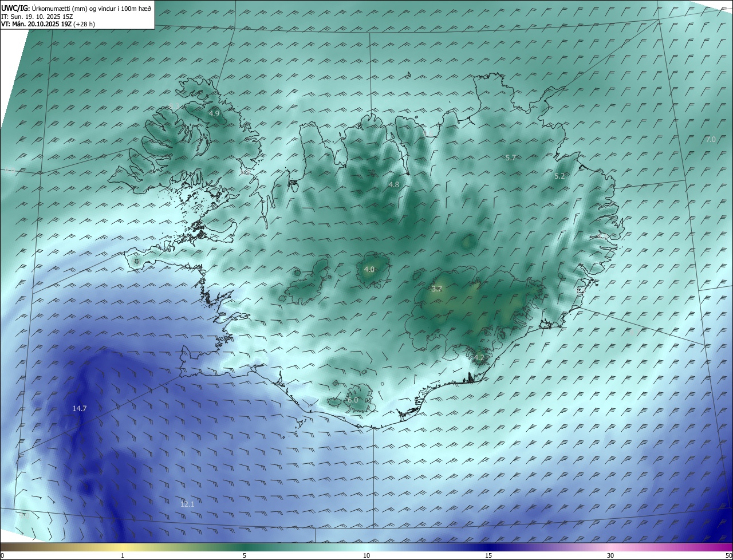
Task: Click the 5.2 value in east Iceland
Action: click(x=560, y=176)
